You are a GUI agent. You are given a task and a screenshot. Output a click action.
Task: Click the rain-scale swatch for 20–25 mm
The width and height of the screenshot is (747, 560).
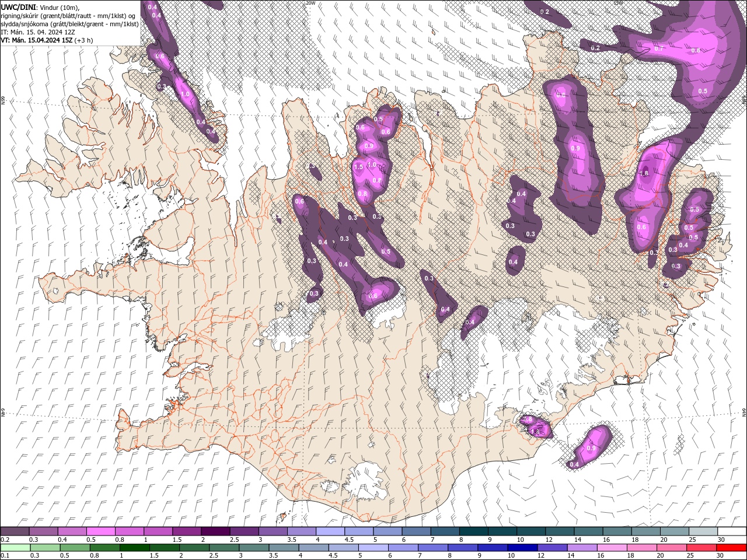pyautogui.click(x=671, y=548)
